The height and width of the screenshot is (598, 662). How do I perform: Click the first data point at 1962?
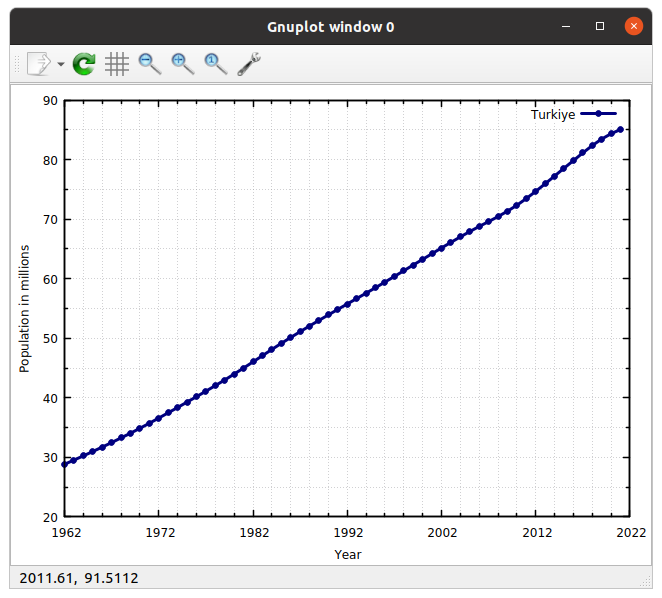(66, 464)
